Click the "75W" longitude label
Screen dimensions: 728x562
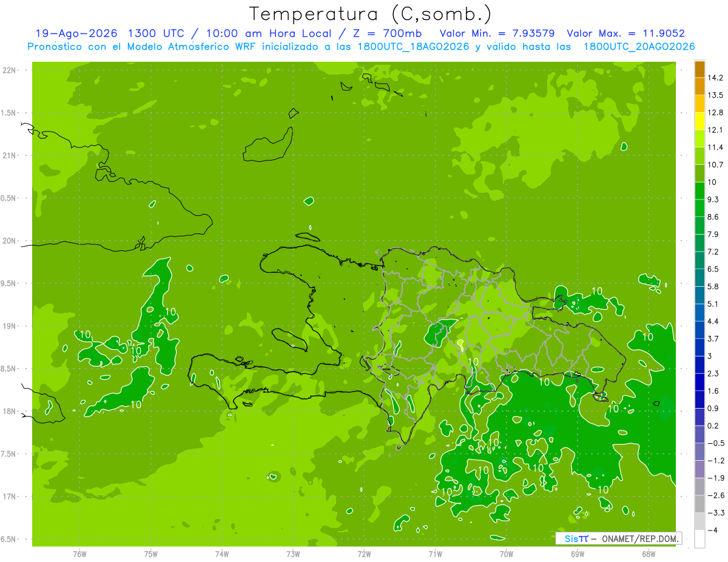coord(151,554)
